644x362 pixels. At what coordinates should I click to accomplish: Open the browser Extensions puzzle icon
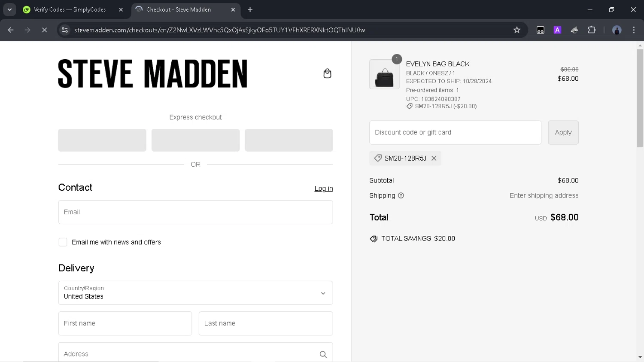click(592, 30)
